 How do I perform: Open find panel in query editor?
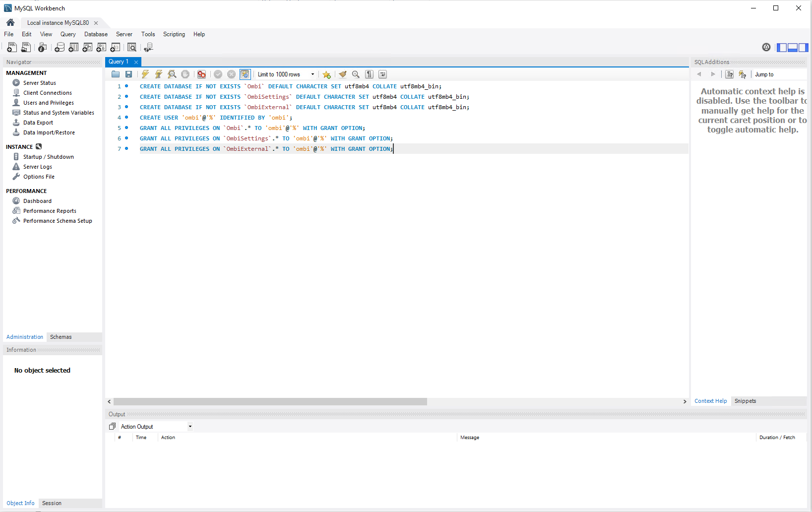(356, 74)
